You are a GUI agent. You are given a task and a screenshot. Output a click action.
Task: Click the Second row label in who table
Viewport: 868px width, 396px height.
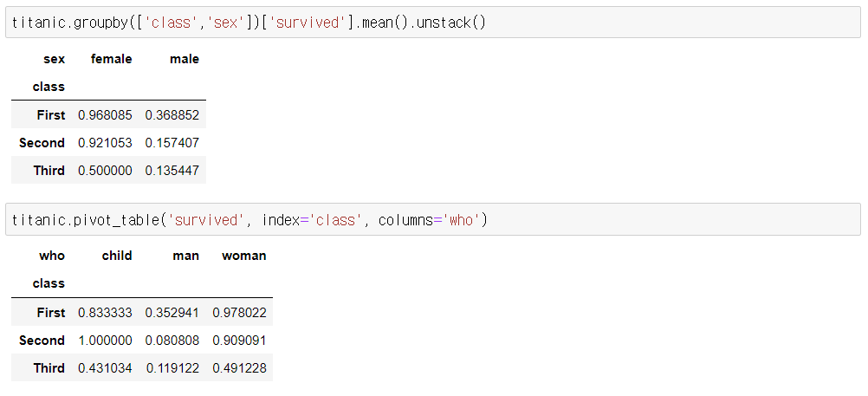[42, 340]
